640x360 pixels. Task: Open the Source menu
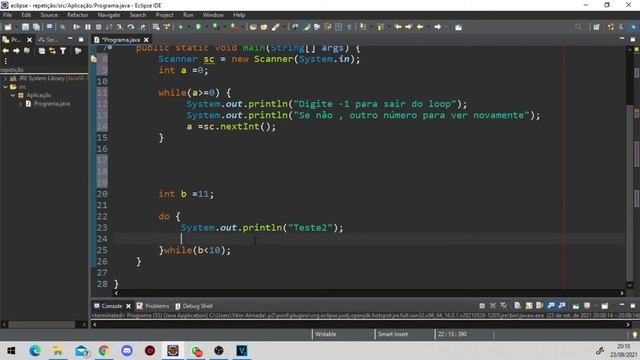click(49, 15)
